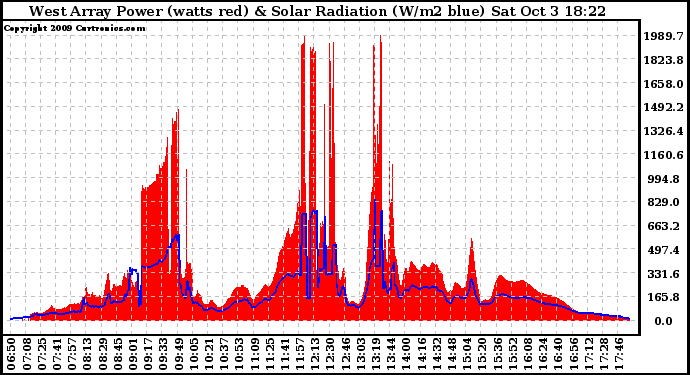
Task: Click the 07:57 time label
Action: point(72,354)
